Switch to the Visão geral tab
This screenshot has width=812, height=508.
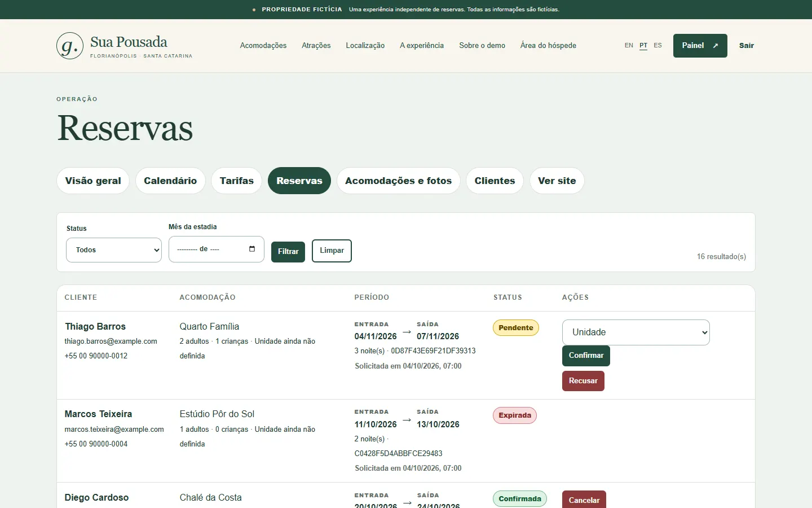pyautogui.click(x=93, y=181)
